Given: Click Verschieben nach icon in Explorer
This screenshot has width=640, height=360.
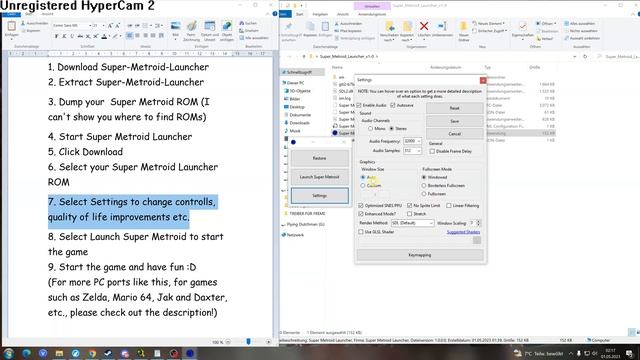Looking at the screenshot, I should click(390, 27).
